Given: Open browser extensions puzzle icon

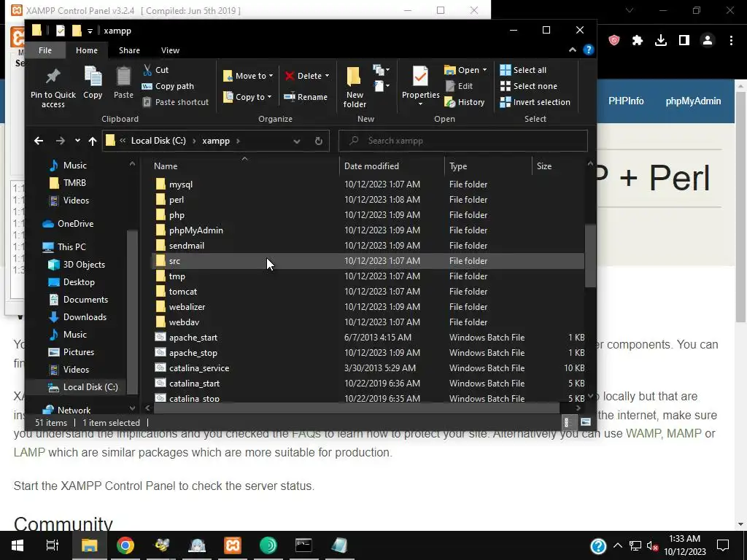Looking at the screenshot, I should [x=638, y=41].
